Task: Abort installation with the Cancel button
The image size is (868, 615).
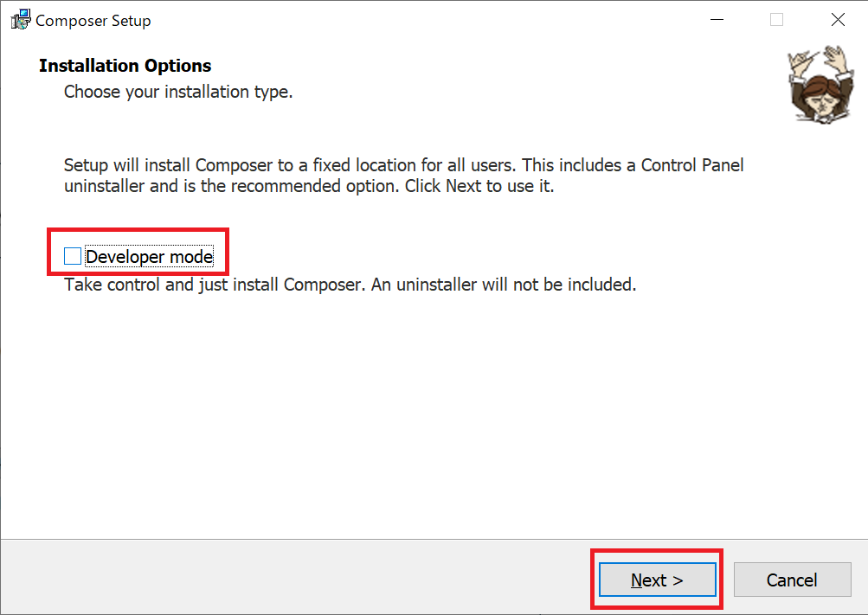Action: click(792, 580)
